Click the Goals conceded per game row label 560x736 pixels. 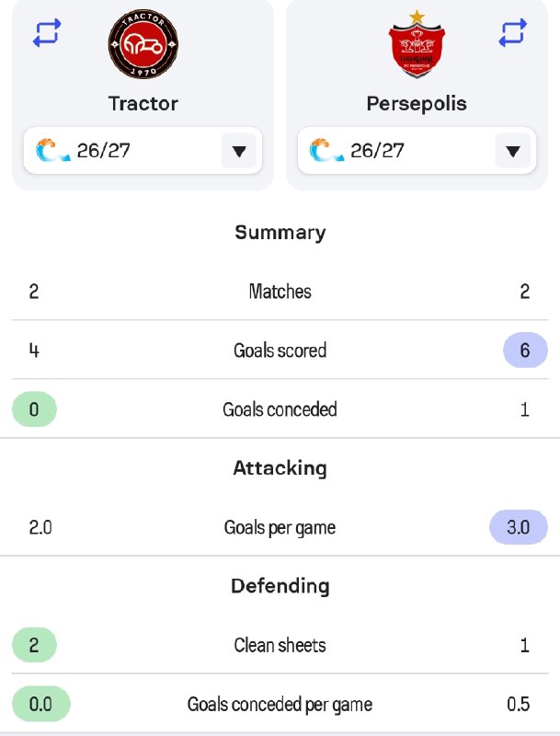tap(280, 705)
